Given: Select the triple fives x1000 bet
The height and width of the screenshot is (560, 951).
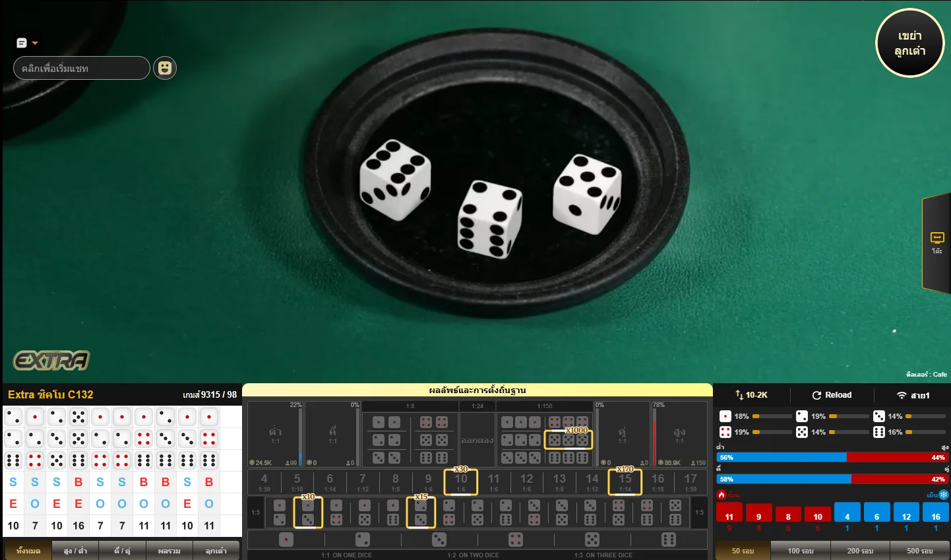Looking at the screenshot, I should click(568, 439).
